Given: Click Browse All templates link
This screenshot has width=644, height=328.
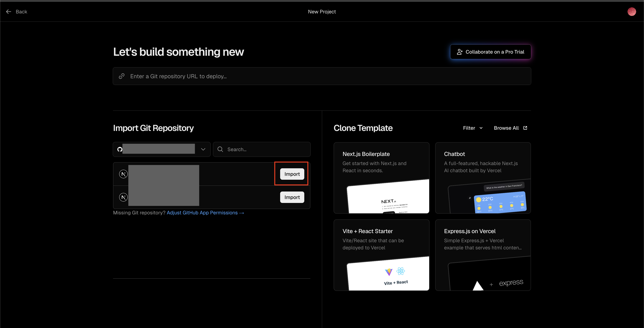Looking at the screenshot, I should click(506, 128).
